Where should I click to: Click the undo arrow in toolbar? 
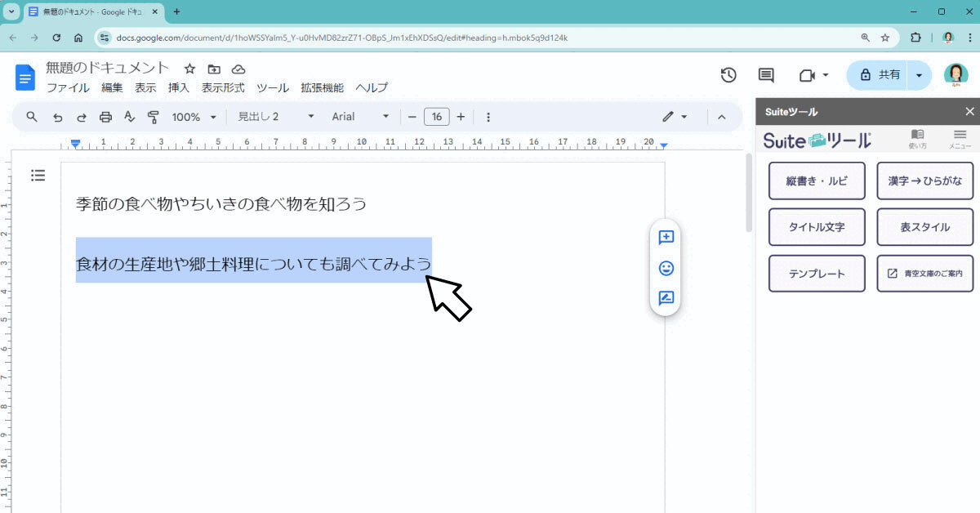coord(57,117)
